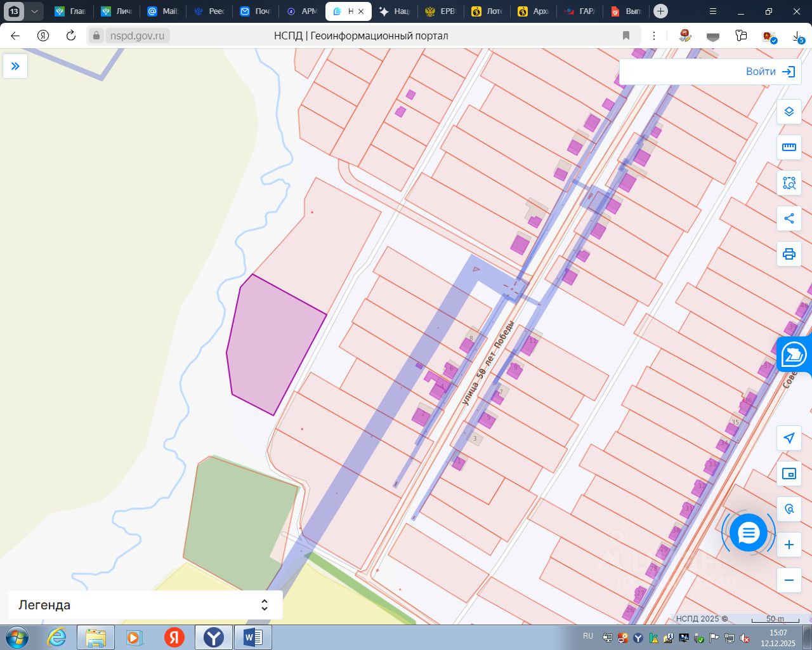Open the map layers panel icon
This screenshot has height=650, width=812.
coord(789,112)
